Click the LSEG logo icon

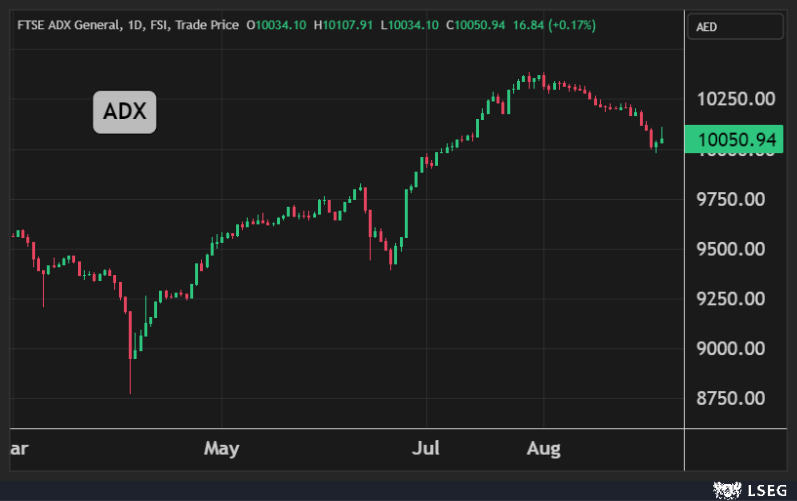(x=722, y=490)
